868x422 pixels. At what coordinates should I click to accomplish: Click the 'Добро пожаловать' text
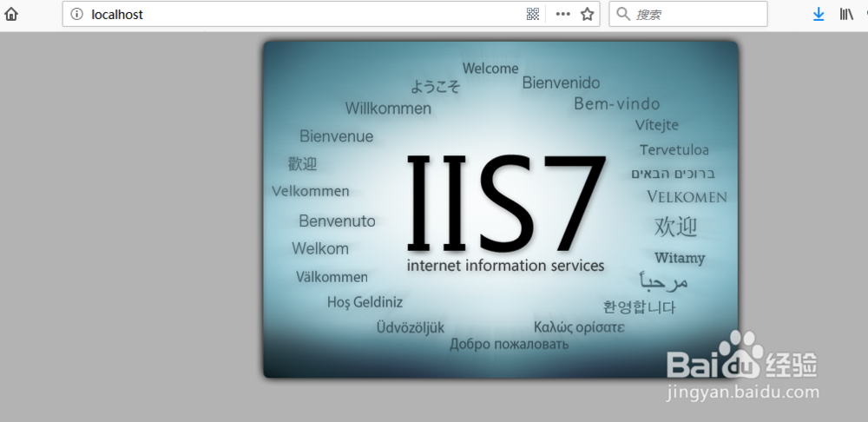pyautogui.click(x=509, y=345)
